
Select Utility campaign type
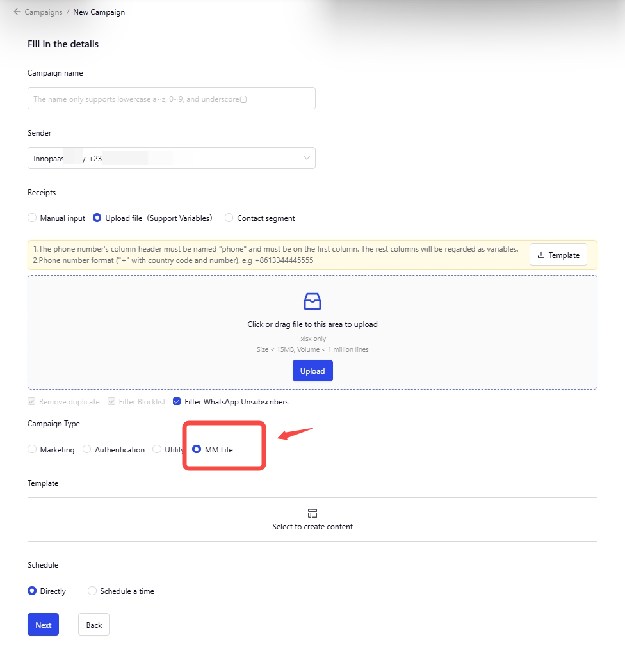tap(157, 450)
